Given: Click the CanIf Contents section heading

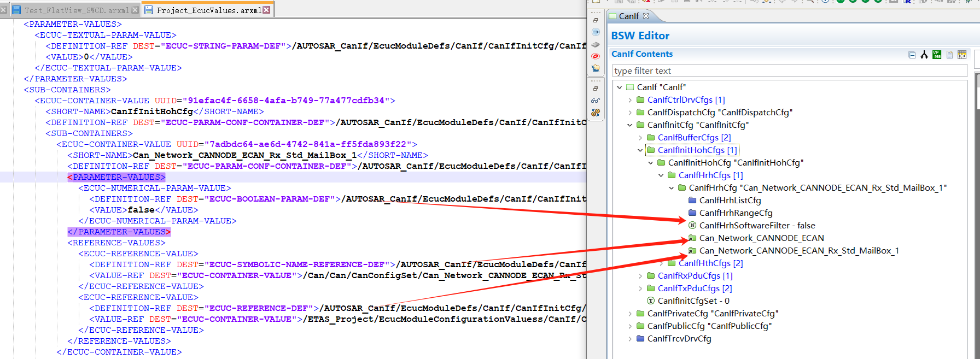Looking at the screenshot, I should tap(642, 54).
